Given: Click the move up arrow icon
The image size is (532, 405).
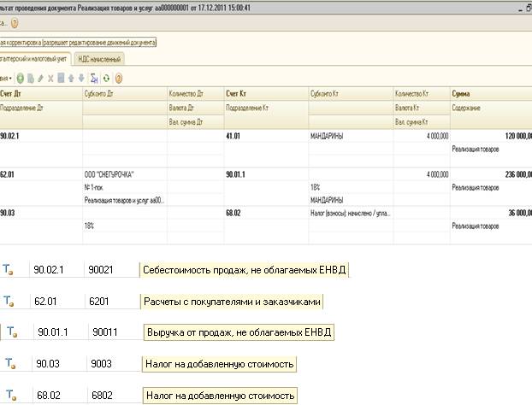Looking at the screenshot, I should [71, 78].
